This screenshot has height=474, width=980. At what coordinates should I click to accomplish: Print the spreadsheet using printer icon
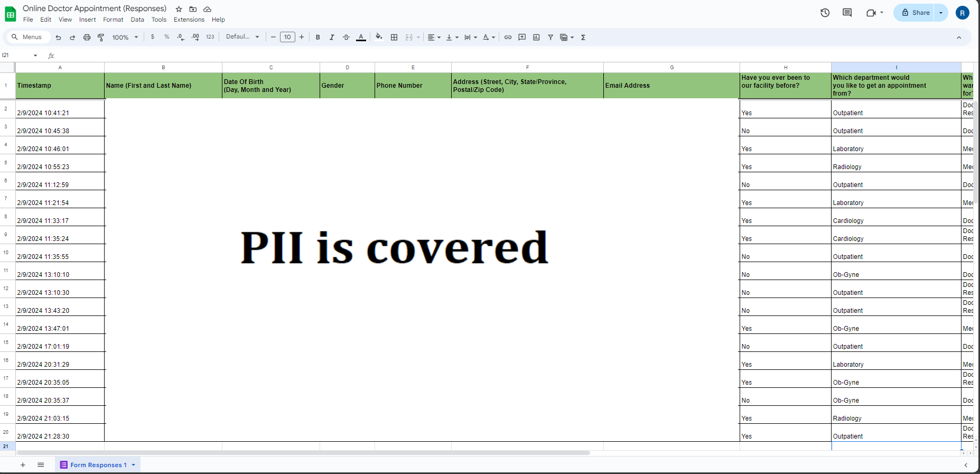point(87,38)
